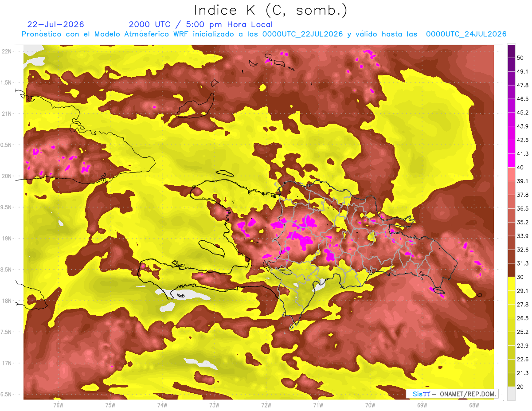Click the "21N" latitude label
This screenshot has width=532, height=411.
click(x=7, y=114)
